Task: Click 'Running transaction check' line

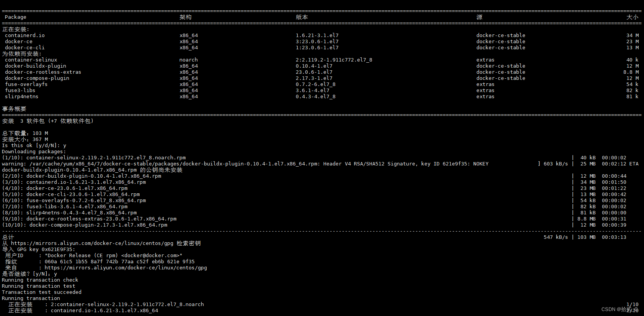Action: tap(40, 280)
